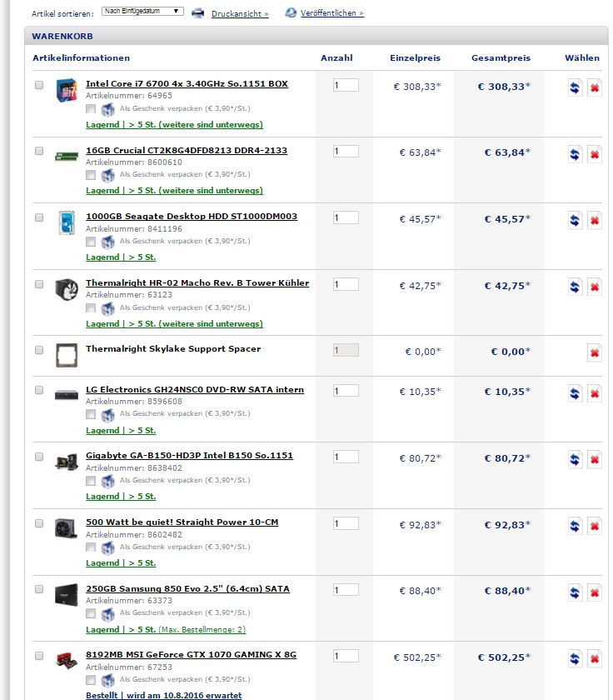Open Gigabyte GA-B150-HD3P product link
This screenshot has height=700, width=613.
pyautogui.click(x=189, y=455)
